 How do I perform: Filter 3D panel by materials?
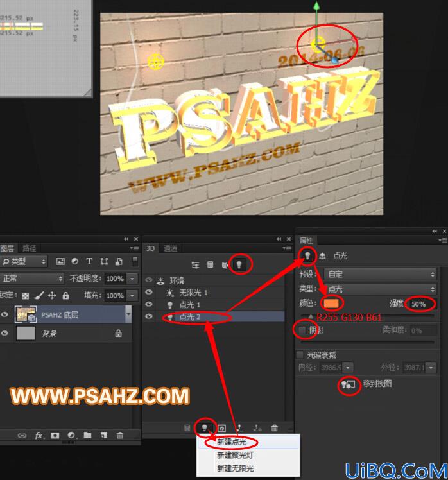225,265
